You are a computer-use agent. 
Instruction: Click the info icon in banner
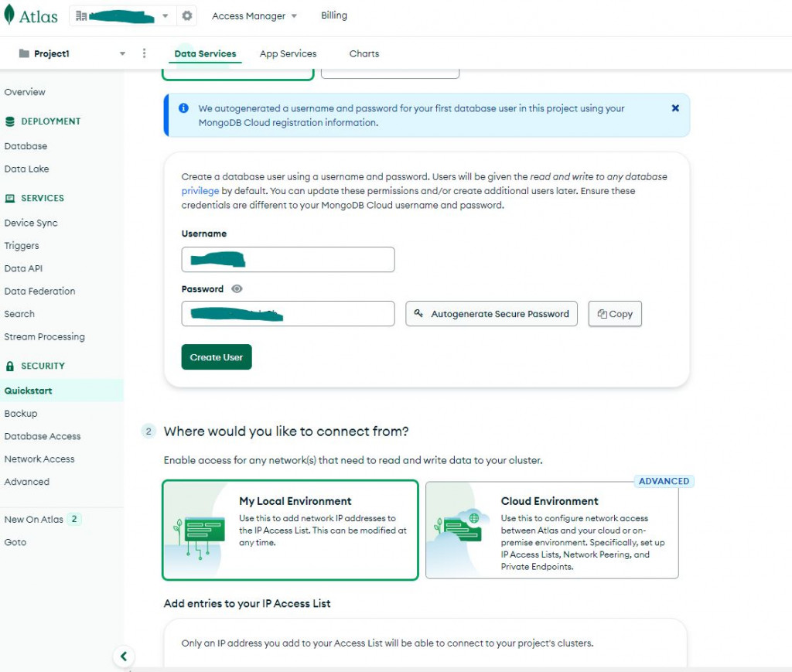point(183,108)
